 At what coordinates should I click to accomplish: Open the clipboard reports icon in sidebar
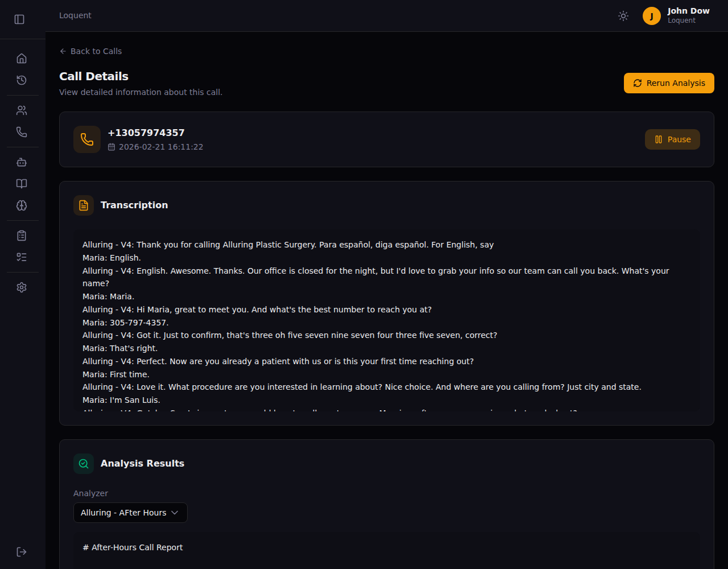tap(22, 235)
